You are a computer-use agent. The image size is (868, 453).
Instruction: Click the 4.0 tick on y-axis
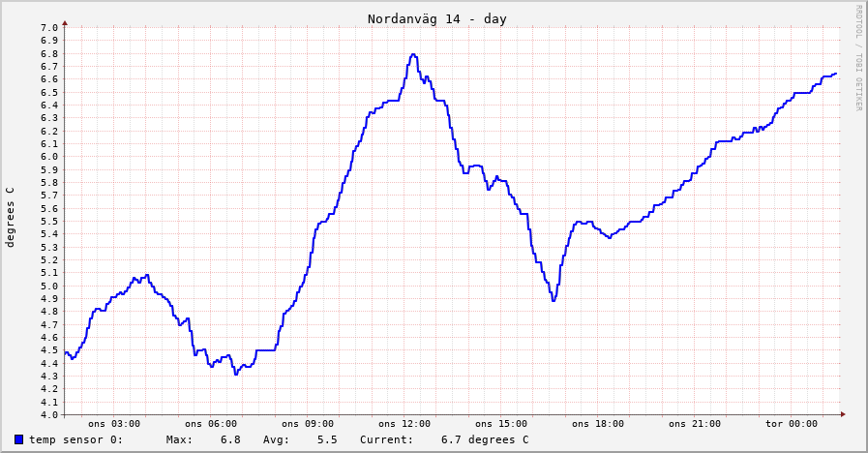pos(50,415)
